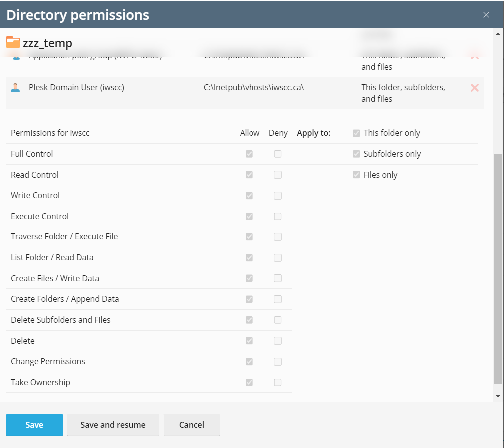Click the zzz_temp folder icon
The height and width of the screenshot is (448, 504).
[x=13, y=42]
